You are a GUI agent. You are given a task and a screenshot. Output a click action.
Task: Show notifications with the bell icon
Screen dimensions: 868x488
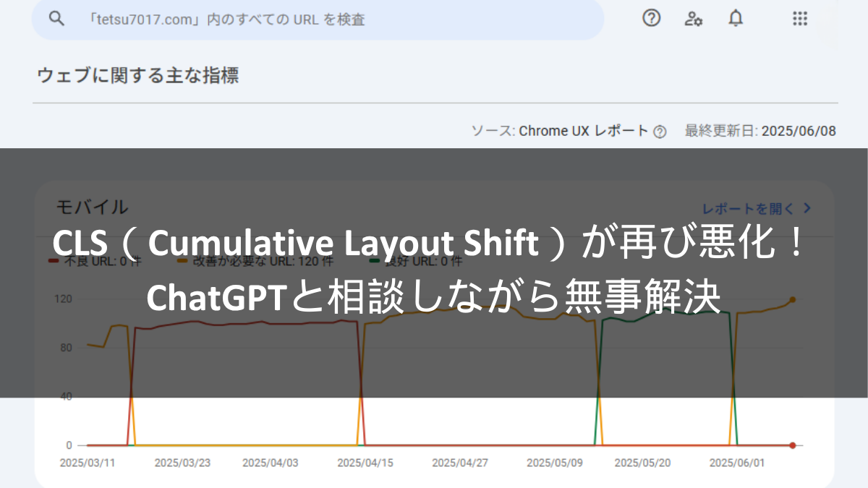pyautogui.click(x=736, y=19)
